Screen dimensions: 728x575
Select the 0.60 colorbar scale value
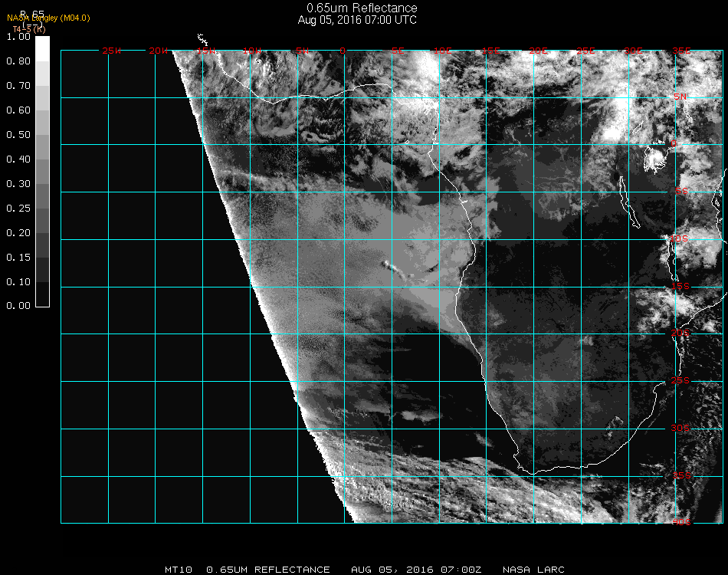pyautogui.click(x=18, y=110)
